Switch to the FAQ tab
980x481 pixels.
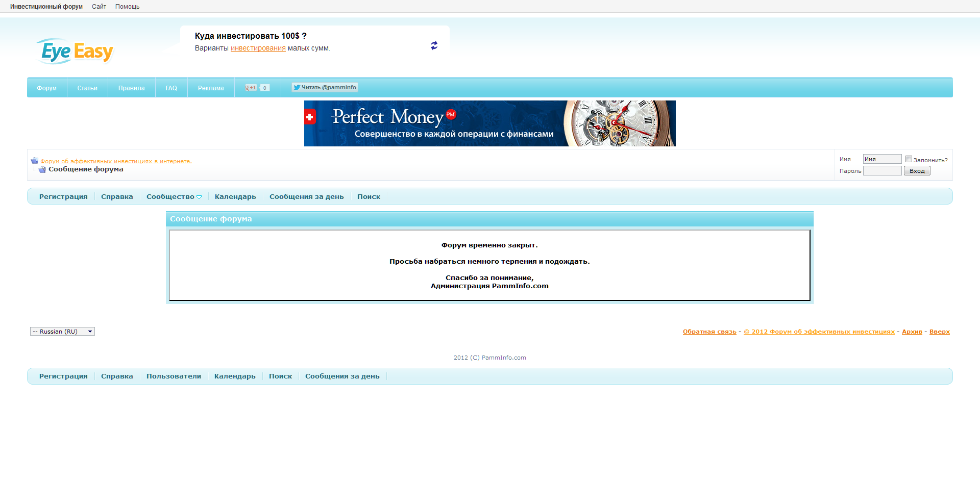pyautogui.click(x=170, y=87)
